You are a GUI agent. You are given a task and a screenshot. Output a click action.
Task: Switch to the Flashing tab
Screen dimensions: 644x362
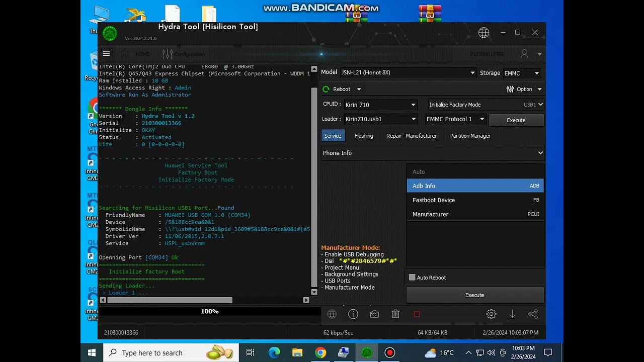pos(363,136)
